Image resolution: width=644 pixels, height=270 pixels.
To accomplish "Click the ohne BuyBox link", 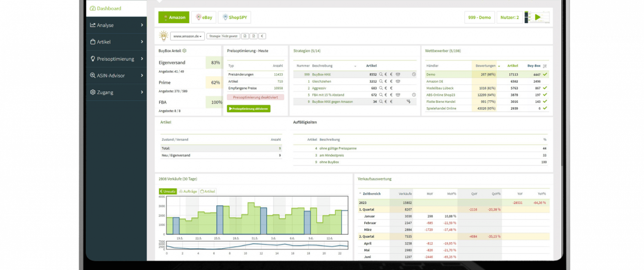I will click(x=329, y=162).
